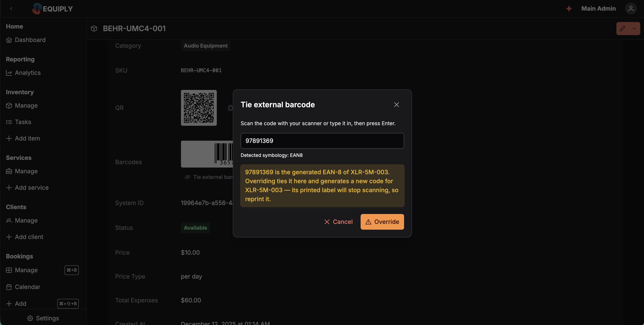Click the pencil edit button
644x325 pixels.
[x=623, y=29]
